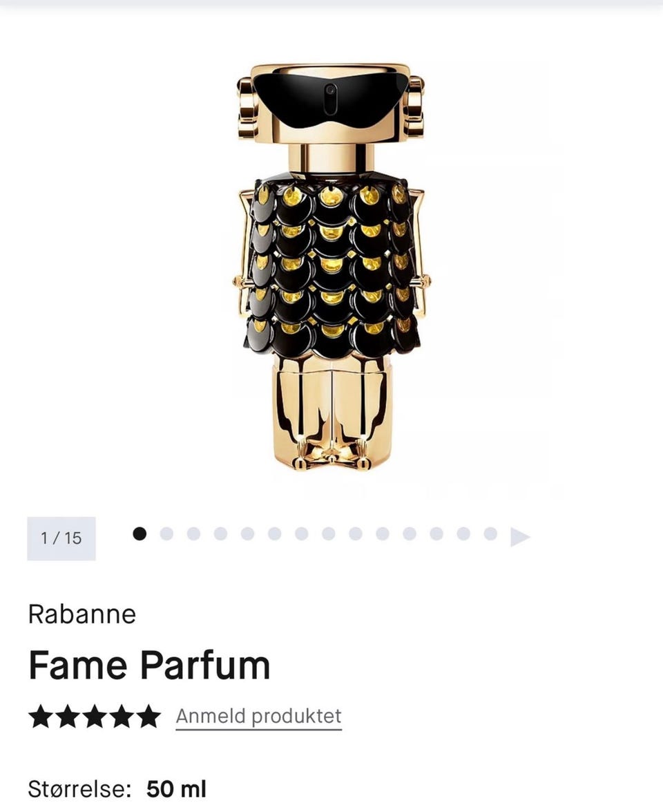Select the last carousel dot

click(x=490, y=534)
